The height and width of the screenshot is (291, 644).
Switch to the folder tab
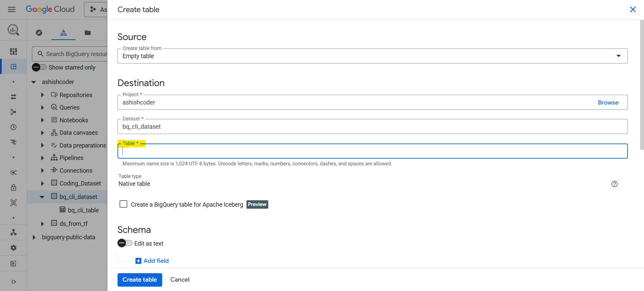[x=88, y=33]
